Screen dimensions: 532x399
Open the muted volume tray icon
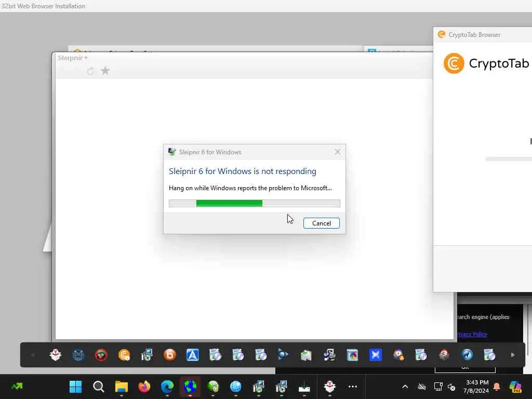[451, 387]
